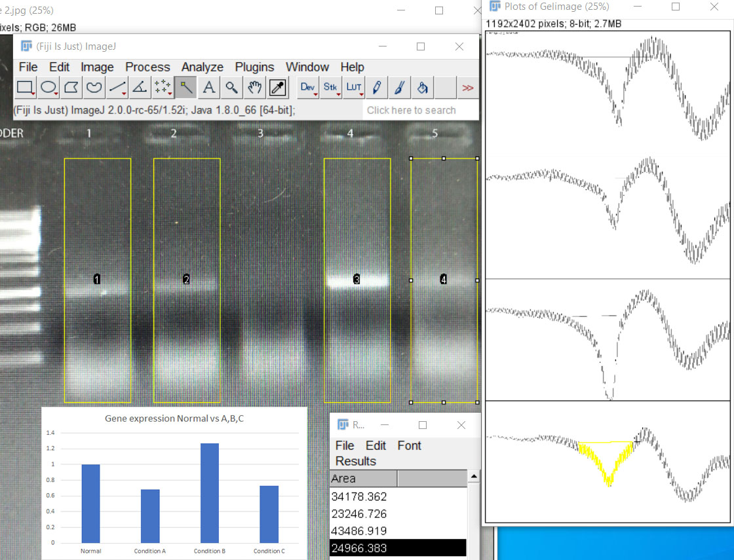Open the Results menu in Results window
This screenshot has height=560, width=734.
click(x=356, y=461)
